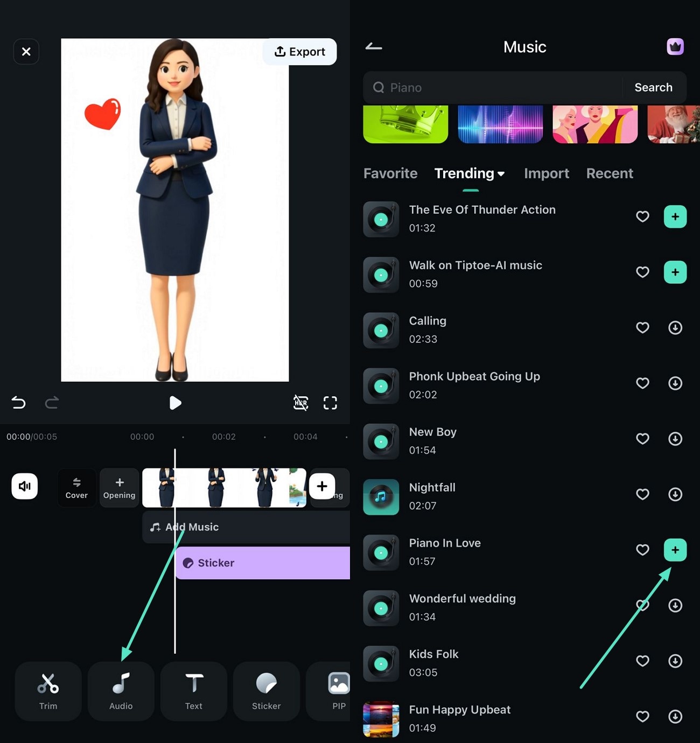Add an Opening clip
Screen dimensions: 700x743
(x=119, y=487)
